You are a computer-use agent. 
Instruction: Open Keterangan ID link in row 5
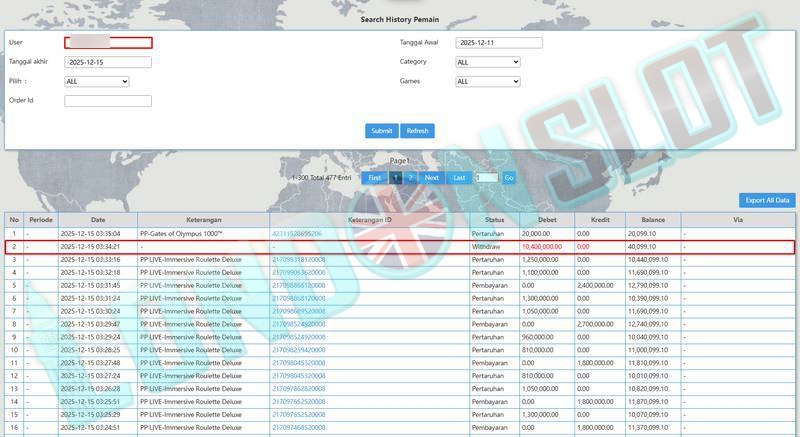point(298,286)
